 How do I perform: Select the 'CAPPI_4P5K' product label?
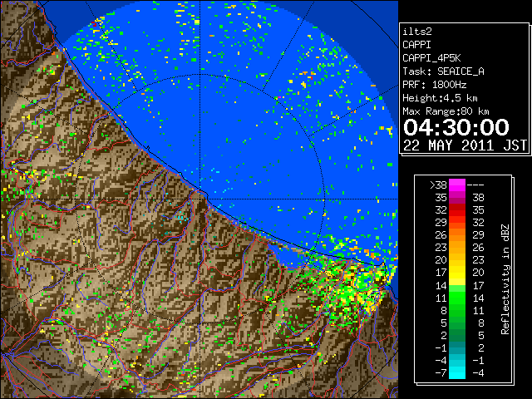tap(431, 58)
